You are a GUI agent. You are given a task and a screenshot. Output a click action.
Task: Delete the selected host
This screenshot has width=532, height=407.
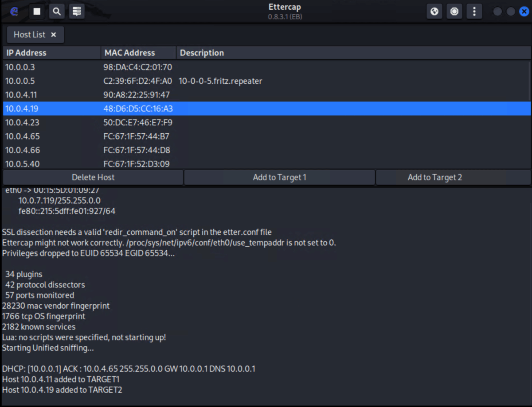coord(94,177)
